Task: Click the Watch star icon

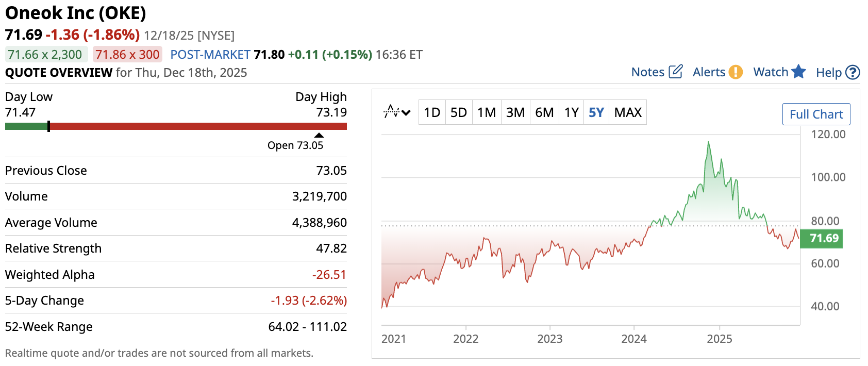Action: pos(798,72)
